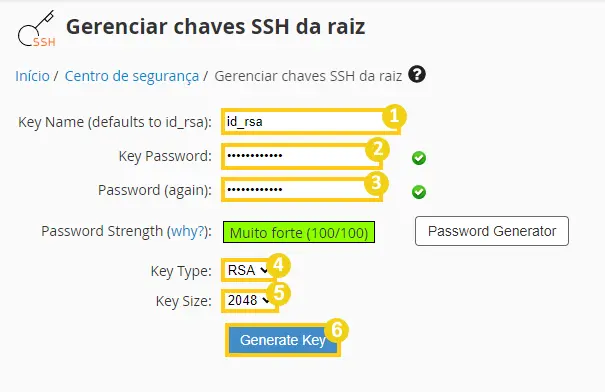Click green checkmark beside Password (again)

point(419,192)
